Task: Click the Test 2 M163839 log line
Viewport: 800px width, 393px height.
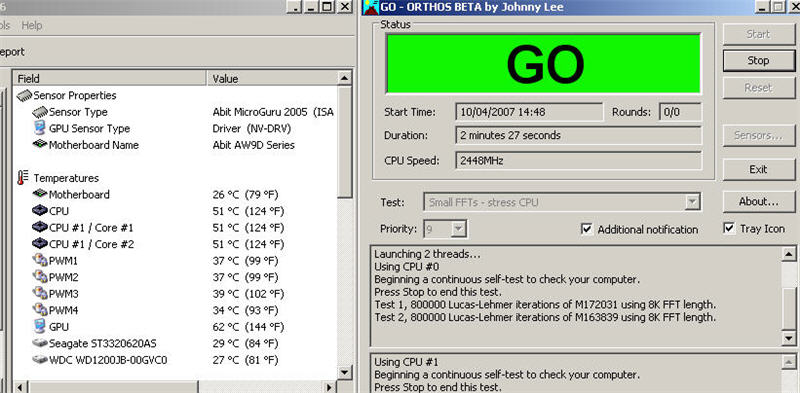Action: pyautogui.click(x=545, y=317)
